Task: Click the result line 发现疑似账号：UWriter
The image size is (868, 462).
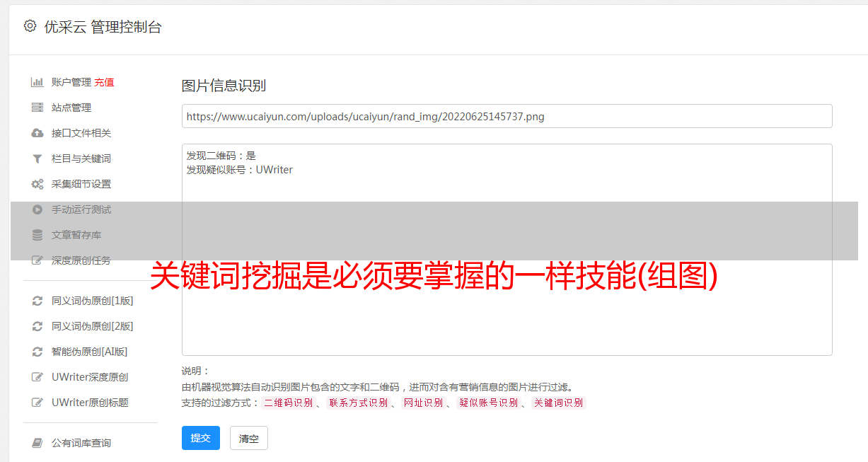Action: coord(239,170)
